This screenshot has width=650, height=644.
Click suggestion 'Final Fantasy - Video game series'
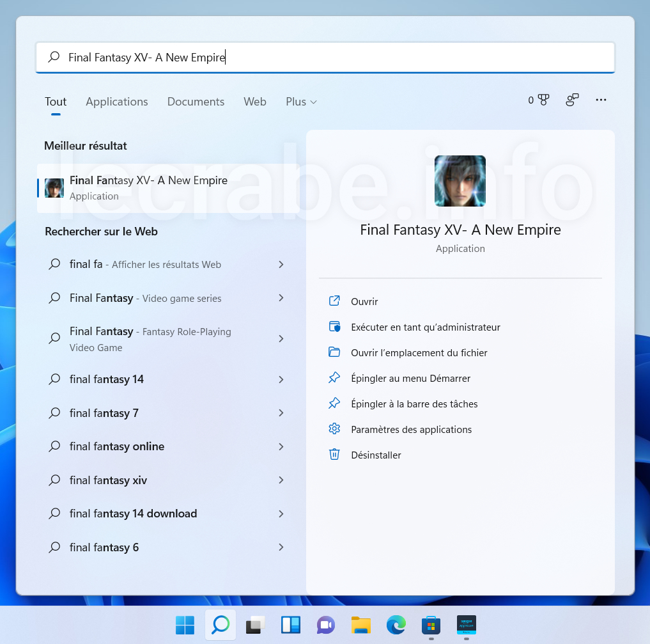pyautogui.click(x=168, y=298)
